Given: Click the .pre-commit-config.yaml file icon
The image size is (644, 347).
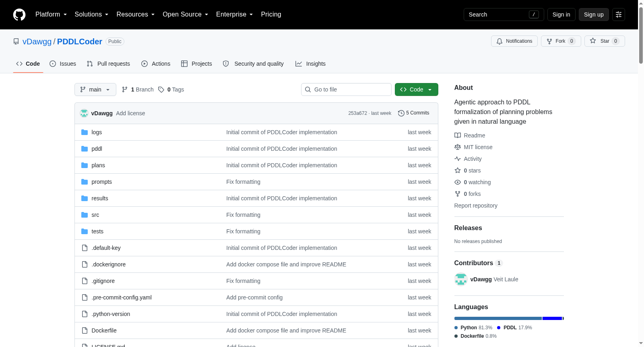Looking at the screenshot, I should (x=85, y=297).
